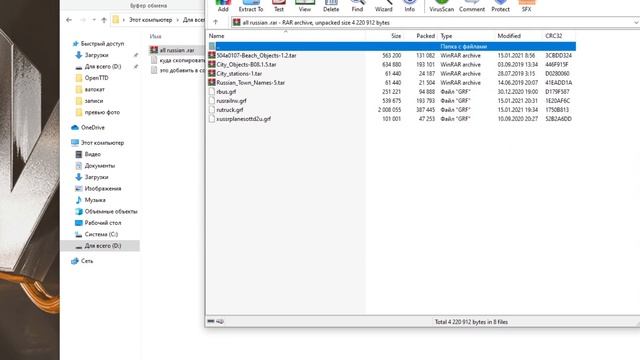The width and height of the screenshot is (640, 360).
Task: Open 'Документы' folder in sidebar
Action: [100, 166]
